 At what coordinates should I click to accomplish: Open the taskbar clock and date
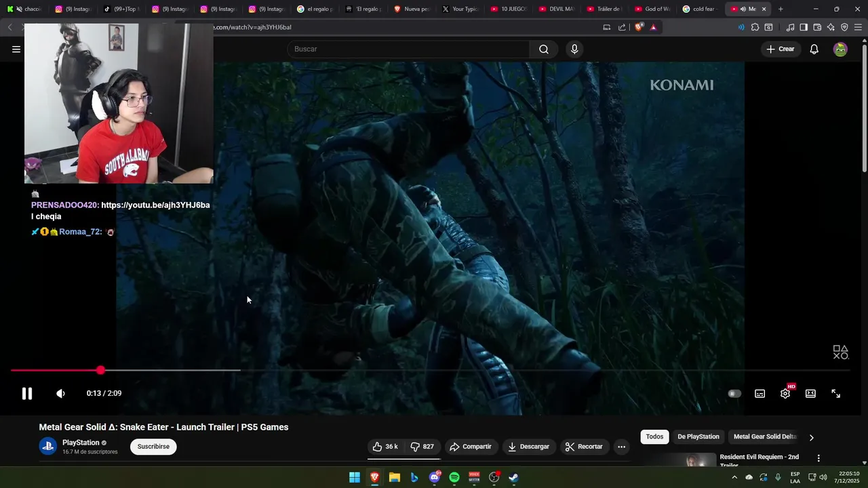tap(847, 477)
